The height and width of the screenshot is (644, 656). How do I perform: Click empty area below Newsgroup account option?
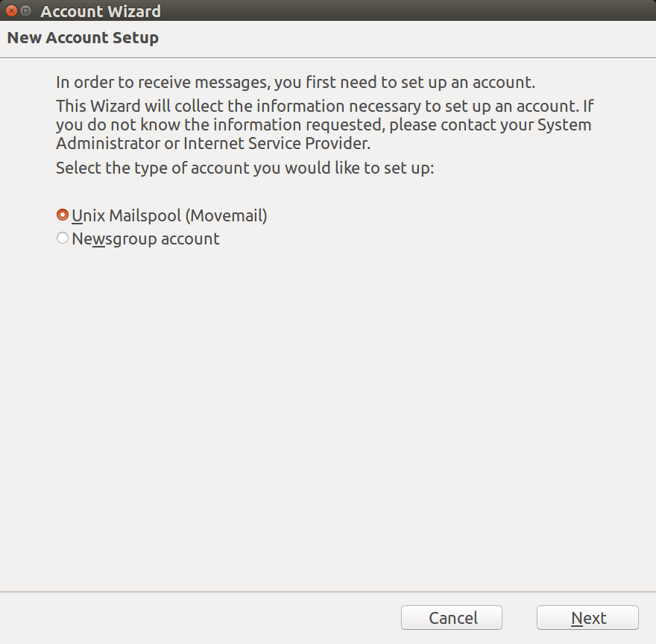coord(328,410)
